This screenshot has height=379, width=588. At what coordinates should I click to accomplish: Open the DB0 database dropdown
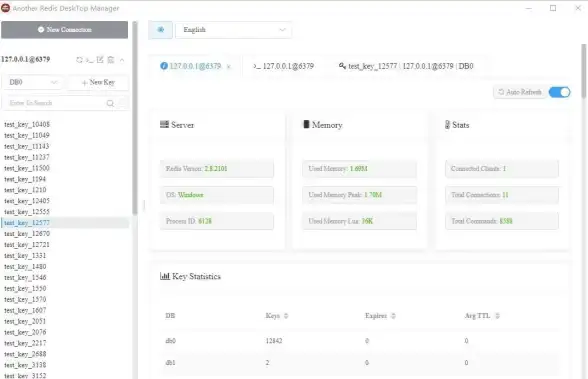pyautogui.click(x=32, y=82)
